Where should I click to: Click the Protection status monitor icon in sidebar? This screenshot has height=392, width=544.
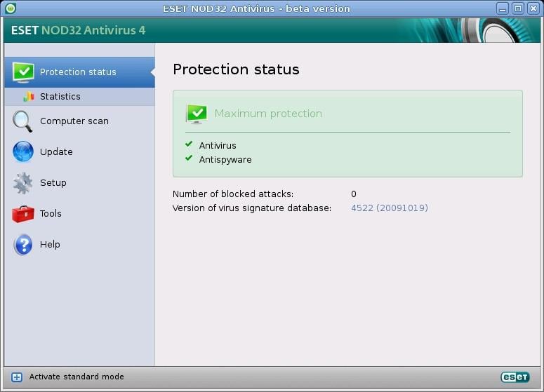(23, 72)
